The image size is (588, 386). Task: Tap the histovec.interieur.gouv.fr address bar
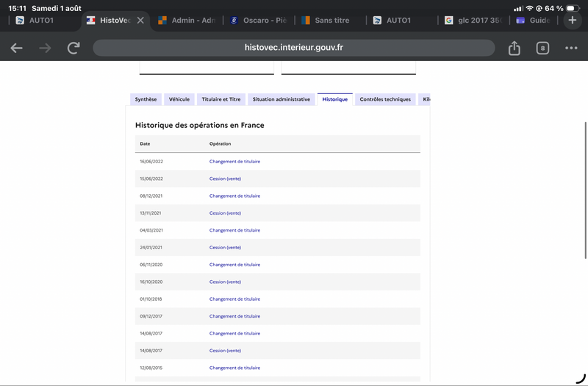(x=293, y=48)
